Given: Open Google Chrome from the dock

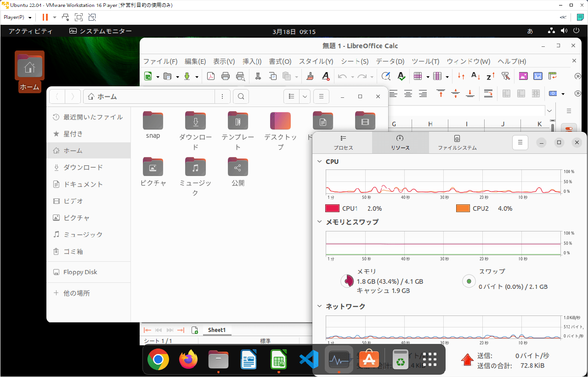Looking at the screenshot, I should point(158,360).
